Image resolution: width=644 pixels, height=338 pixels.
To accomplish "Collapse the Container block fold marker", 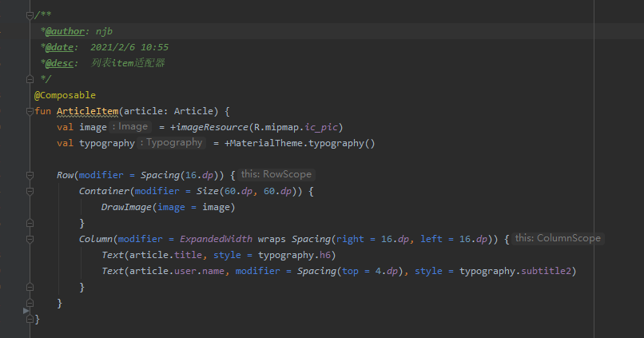I will [30, 192].
